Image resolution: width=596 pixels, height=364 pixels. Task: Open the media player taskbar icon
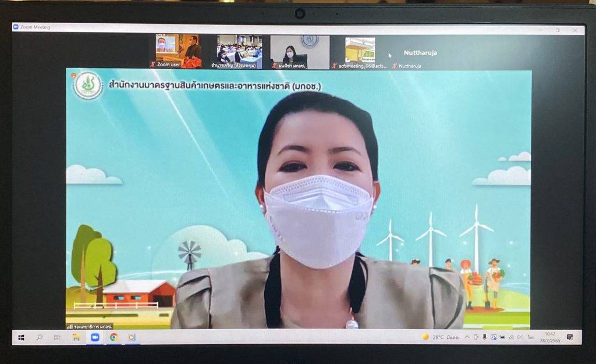(x=132, y=337)
